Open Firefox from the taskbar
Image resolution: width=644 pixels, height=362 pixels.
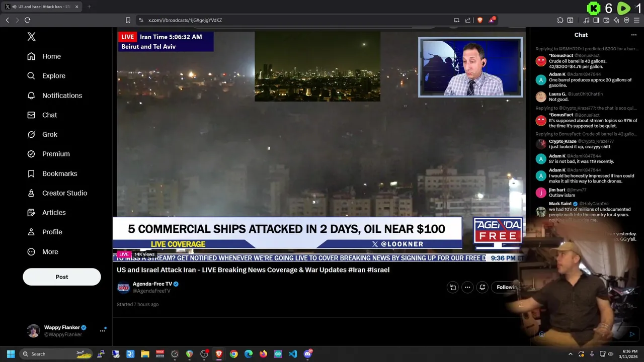coord(263,354)
